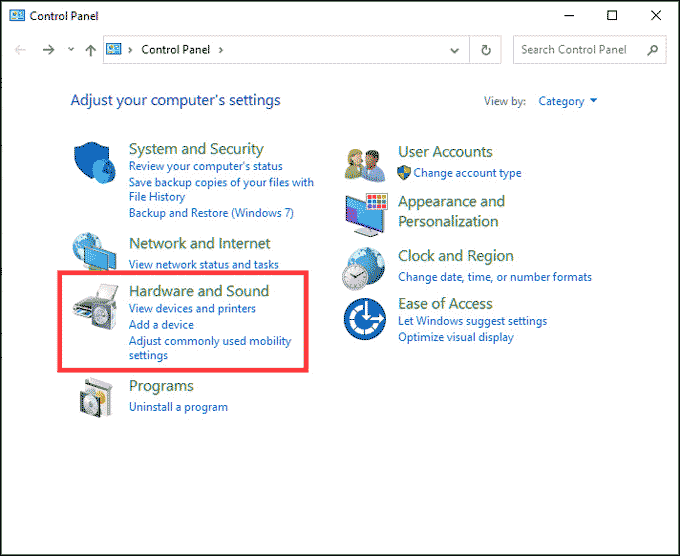
Task: Open View devices and printers link
Action: (x=192, y=309)
